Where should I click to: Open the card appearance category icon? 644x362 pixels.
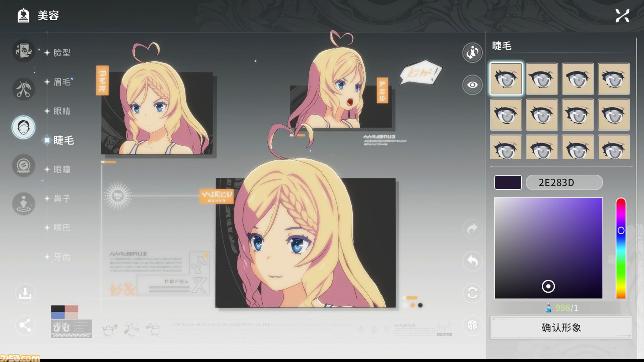pos(23,51)
